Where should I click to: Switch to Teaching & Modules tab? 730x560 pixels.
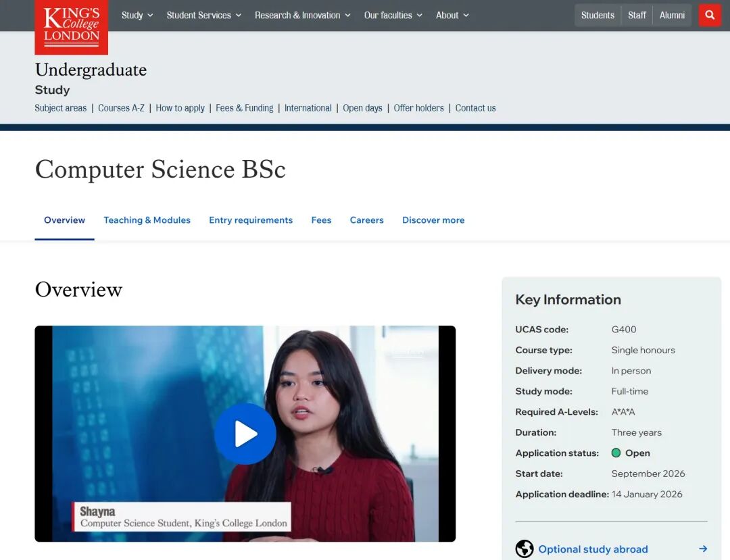click(x=147, y=220)
